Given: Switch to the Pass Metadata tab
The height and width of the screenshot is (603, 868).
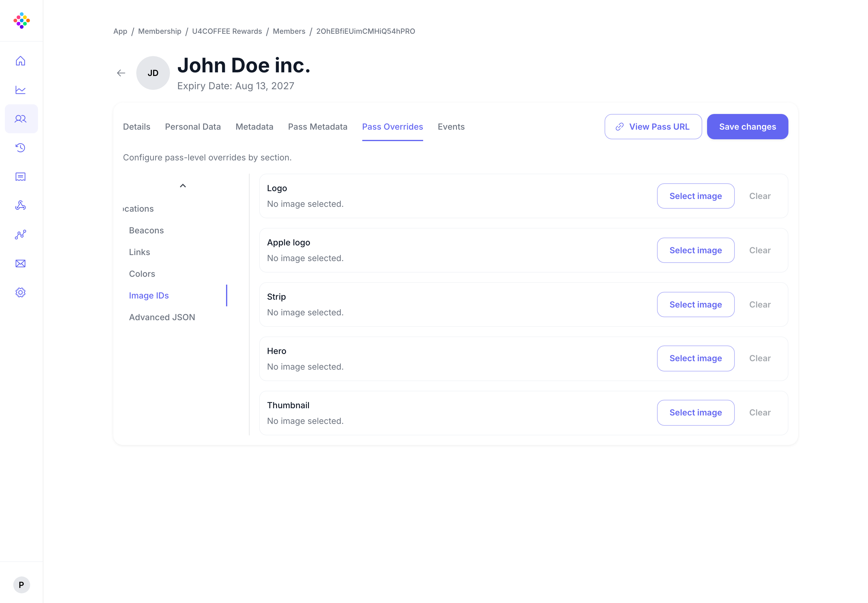Looking at the screenshot, I should click(318, 127).
